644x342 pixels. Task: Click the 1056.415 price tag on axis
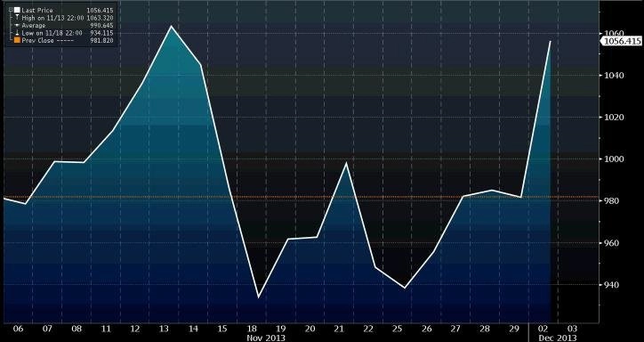click(x=622, y=41)
